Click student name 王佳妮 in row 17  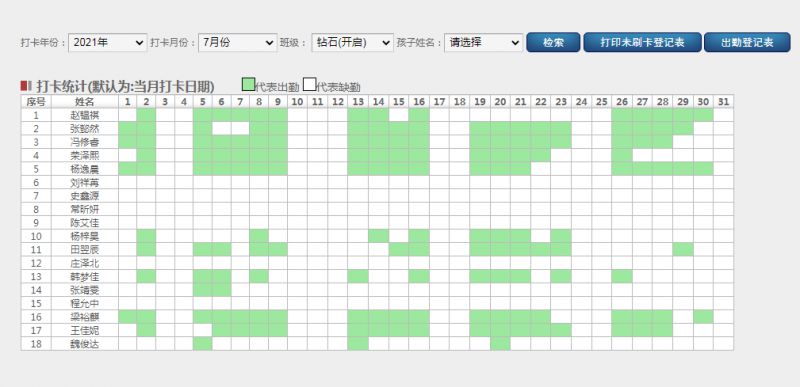coord(85,330)
